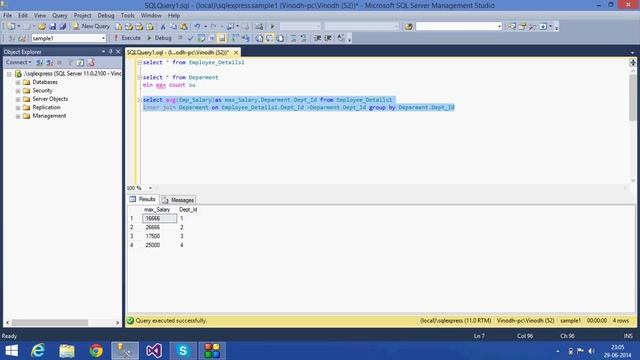Open the Edit menu
The image size is (640, 360).
tap(22, 16)
